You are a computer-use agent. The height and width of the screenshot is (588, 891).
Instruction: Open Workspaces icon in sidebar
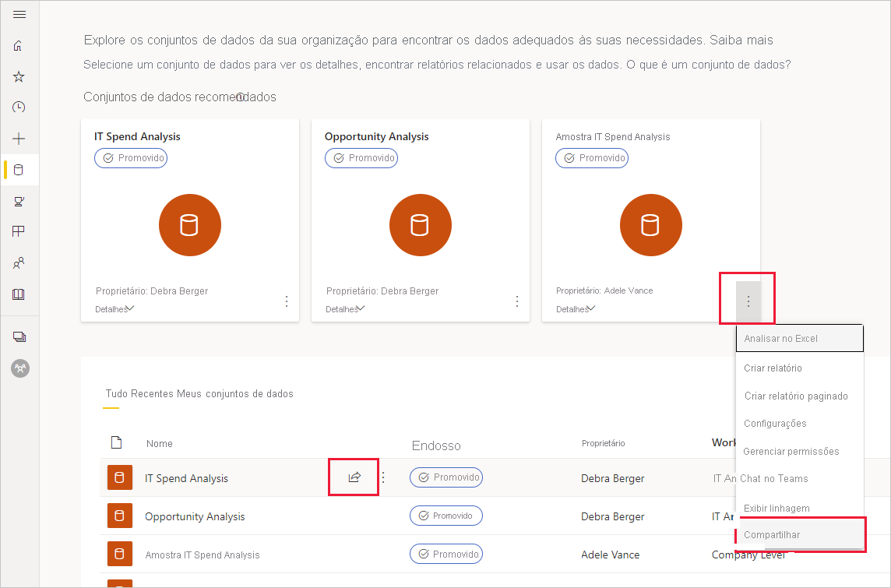pos(19,337)
